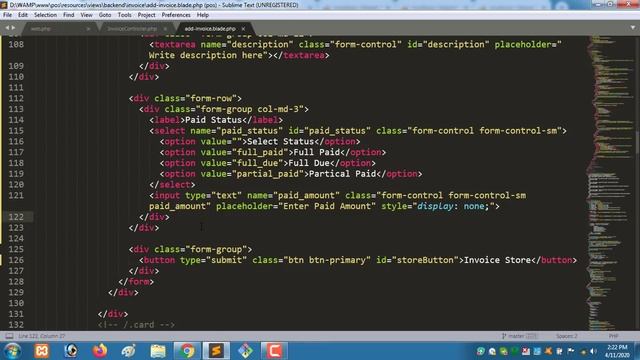Click the 'Paid Status' label text
640x360 pixels.
tap(213, 120)
